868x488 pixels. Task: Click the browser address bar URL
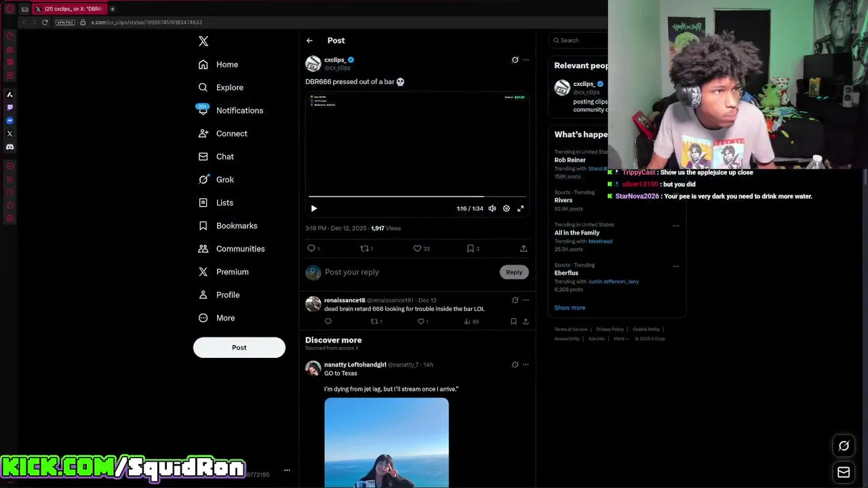(146, 22)
